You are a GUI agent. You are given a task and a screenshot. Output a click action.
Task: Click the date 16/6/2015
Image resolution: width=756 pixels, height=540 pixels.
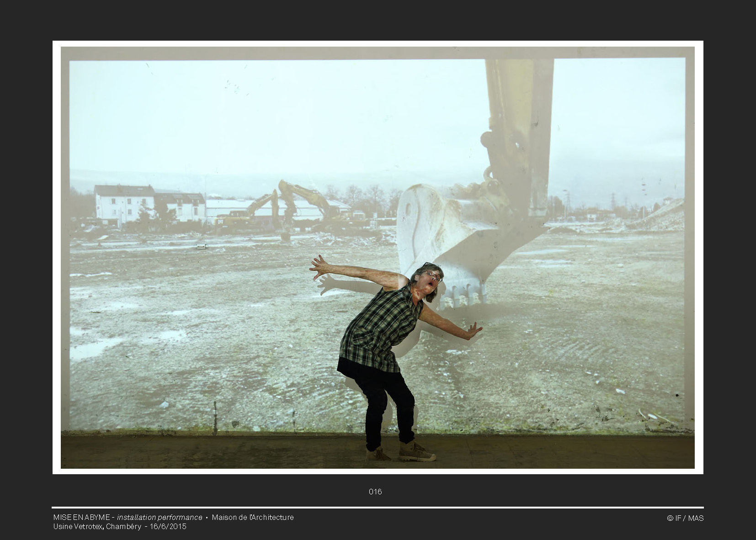[168, 526]
